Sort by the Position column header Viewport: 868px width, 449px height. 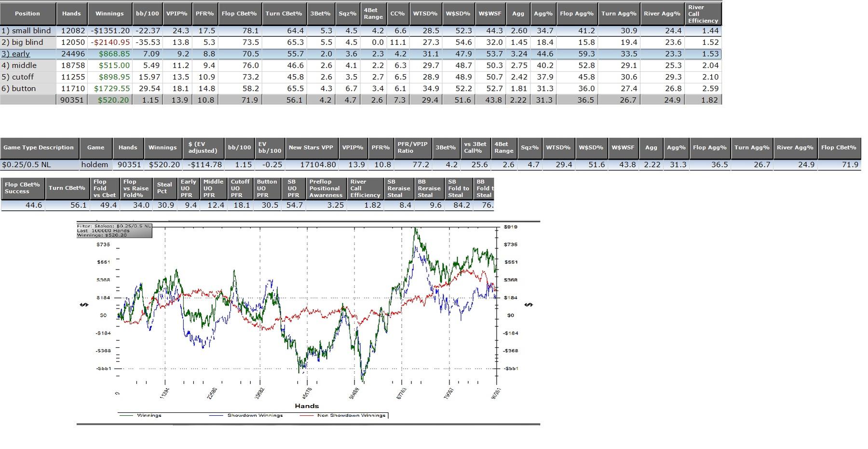coord(27,14)
